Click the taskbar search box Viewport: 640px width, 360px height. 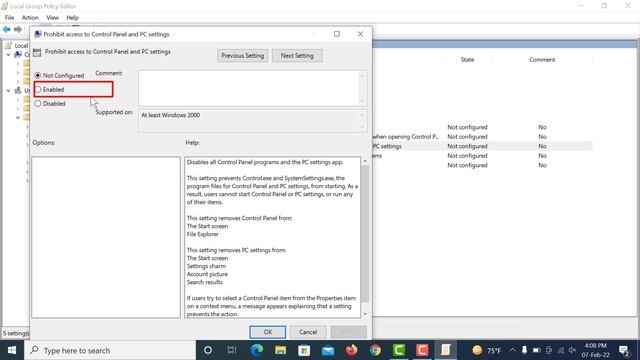pos(110,350)
